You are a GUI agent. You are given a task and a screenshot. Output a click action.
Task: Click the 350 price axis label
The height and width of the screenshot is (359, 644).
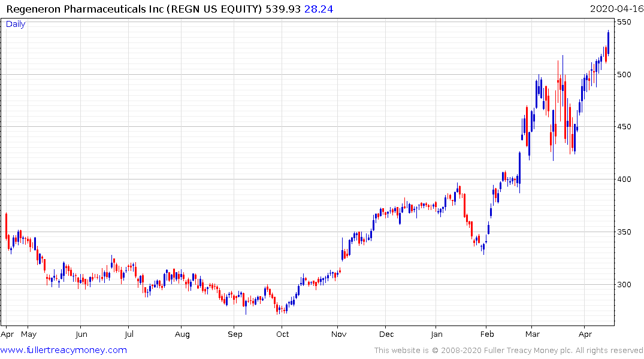click(624, 232)
